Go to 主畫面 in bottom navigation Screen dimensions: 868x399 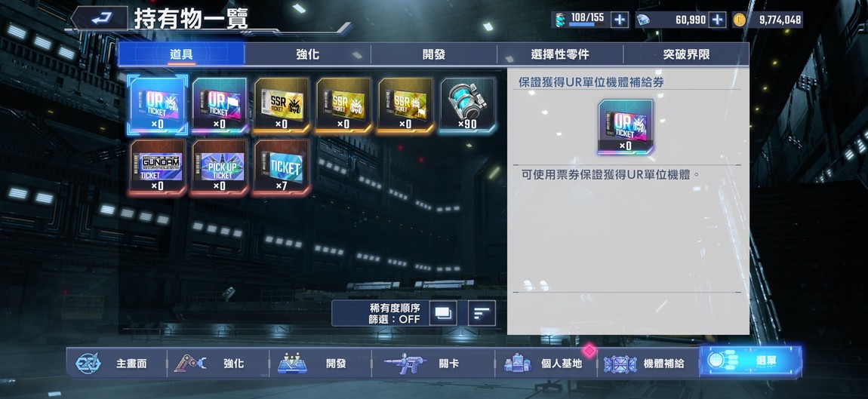click(117, 363)
